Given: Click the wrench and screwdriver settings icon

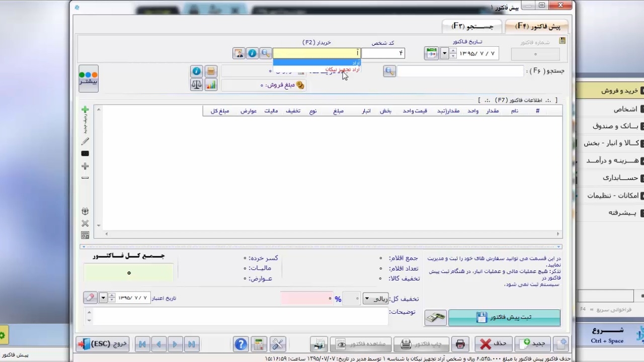Looking at the screenshot, I should coord(278,344).
